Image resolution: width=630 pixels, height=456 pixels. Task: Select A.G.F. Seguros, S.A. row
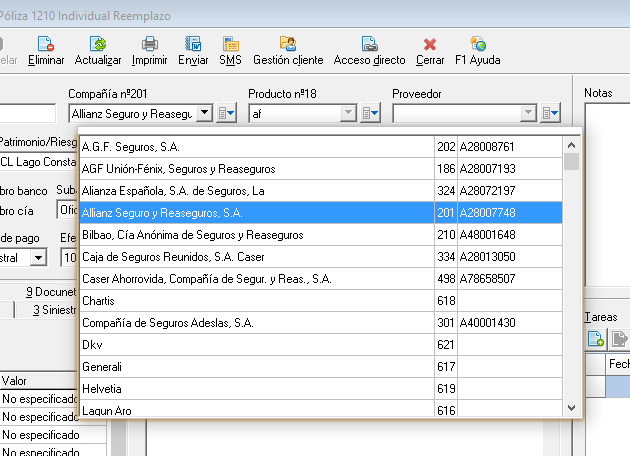point(321,147)
